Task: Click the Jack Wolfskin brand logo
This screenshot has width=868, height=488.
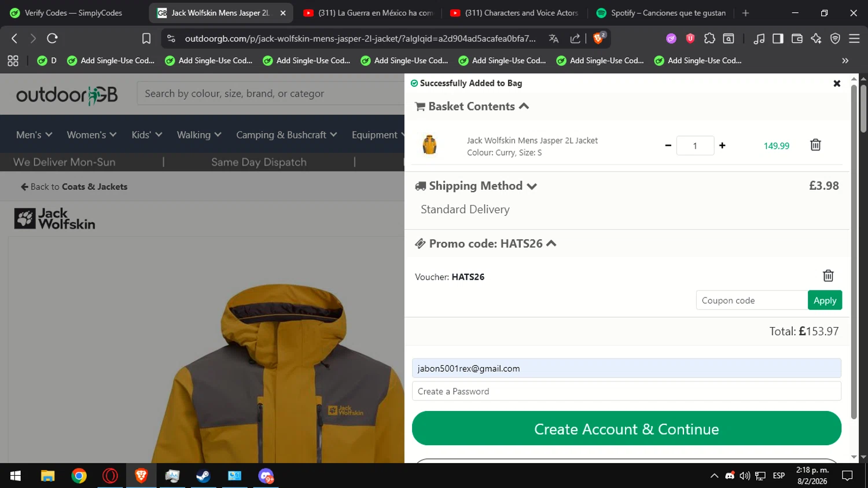Action: pyautogui.click(x=54, y=219)
